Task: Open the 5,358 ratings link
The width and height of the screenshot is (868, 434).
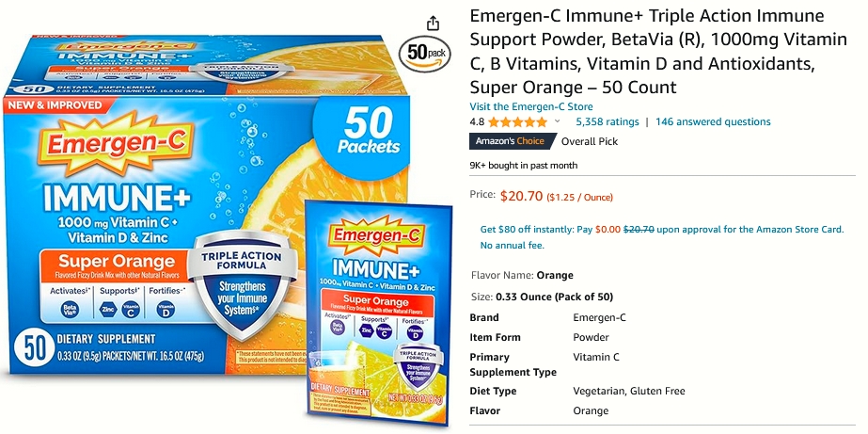Action: [x=608, y=122]
